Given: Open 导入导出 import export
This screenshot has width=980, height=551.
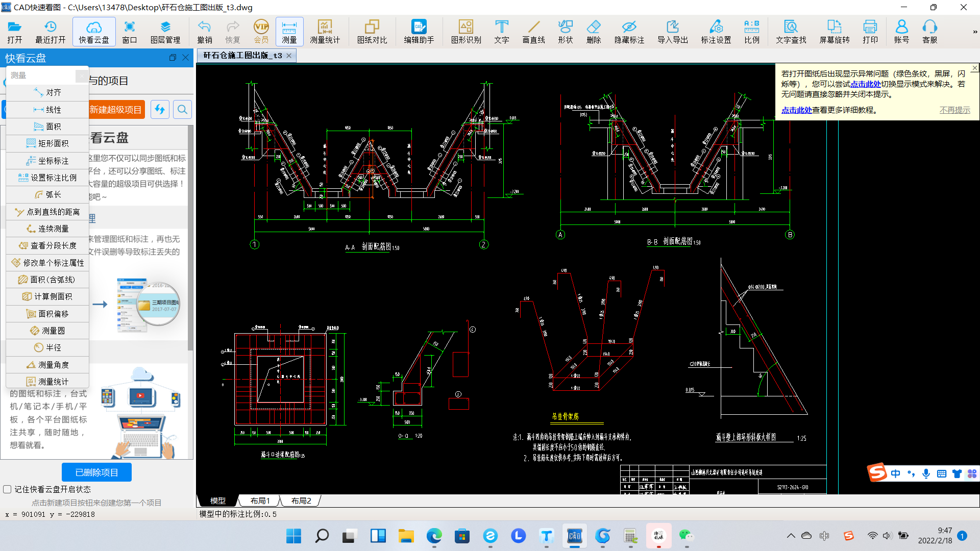Looking at the screenshot, I should point(673,32).
